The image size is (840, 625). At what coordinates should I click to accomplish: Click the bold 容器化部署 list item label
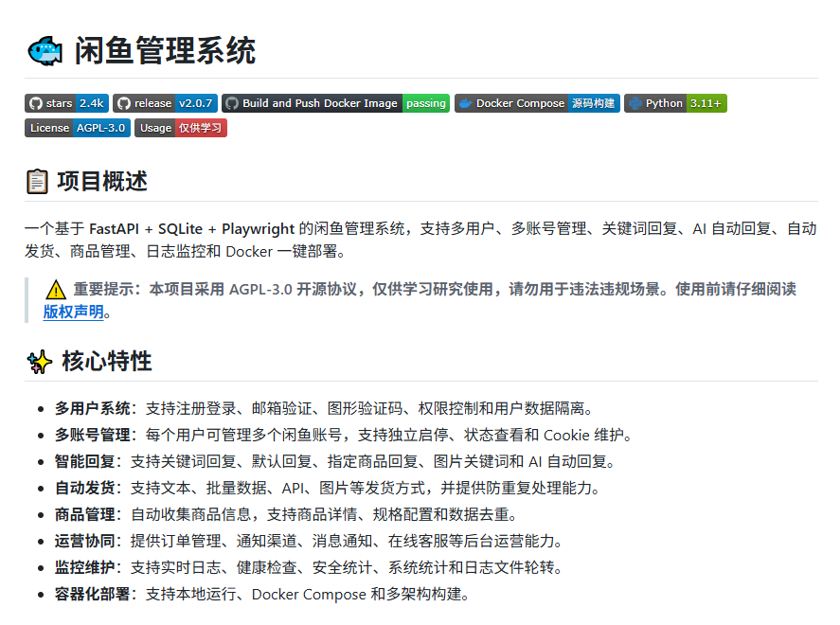click(92, 594)
